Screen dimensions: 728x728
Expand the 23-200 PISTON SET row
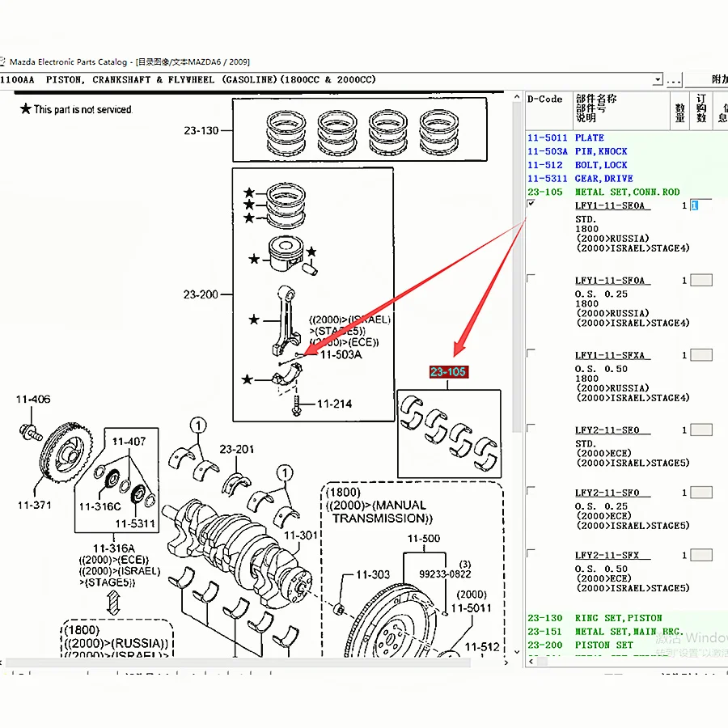(x=627, y=645)
